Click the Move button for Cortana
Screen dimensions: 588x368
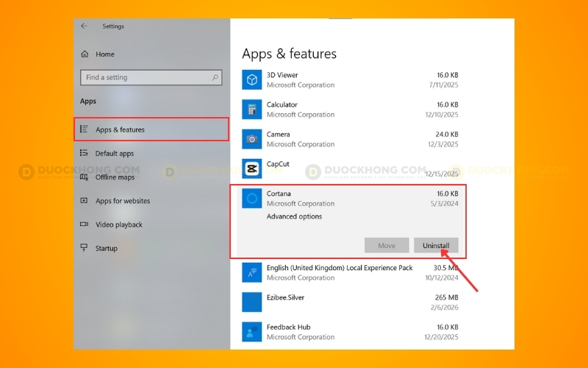coord(387,246)
